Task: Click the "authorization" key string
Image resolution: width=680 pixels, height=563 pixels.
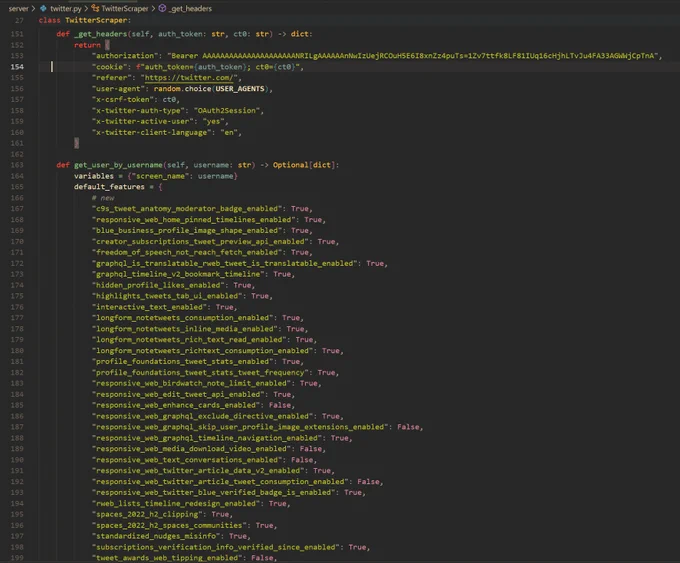Action: tap(125, 56)
